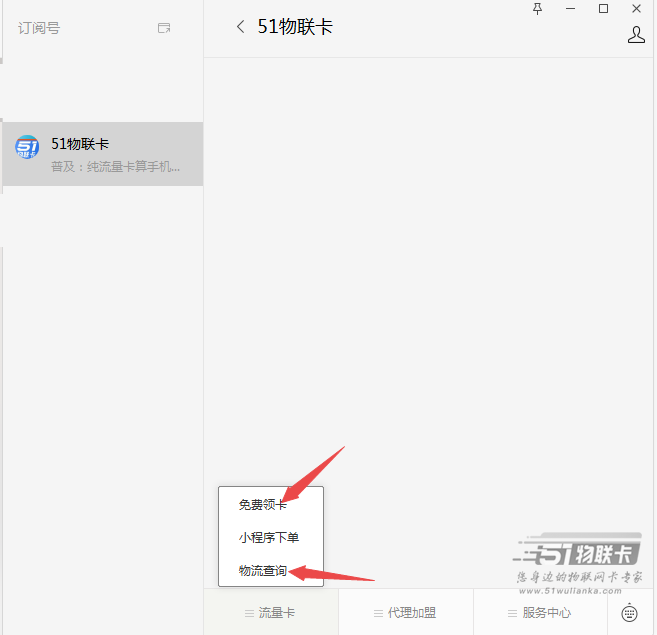Click the 51物联卡 chat title
The height and width of the screenshot is (635, 657).
click(x=295, y=27)
